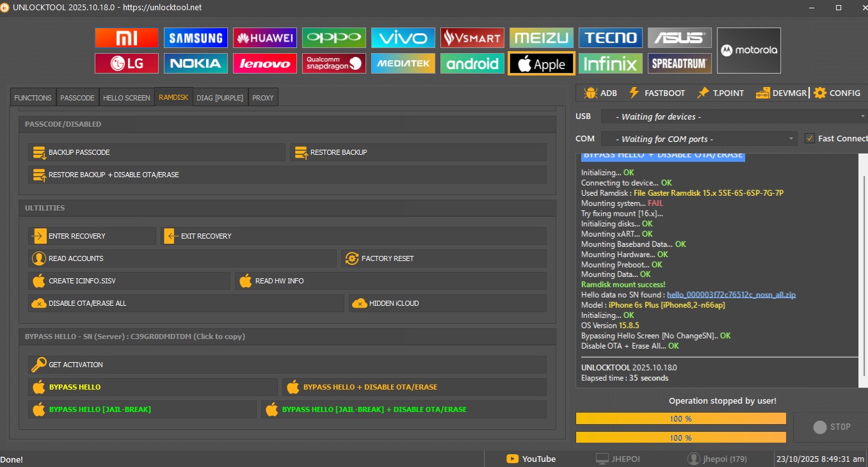Click the STOP button
Viewport: 868px width, 467px height.
pyautogui.click(x=831, y=427)
